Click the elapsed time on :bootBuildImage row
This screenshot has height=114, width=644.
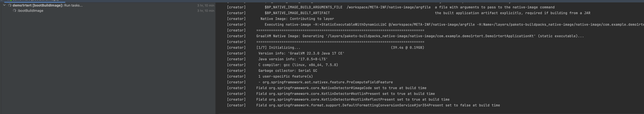206,11
